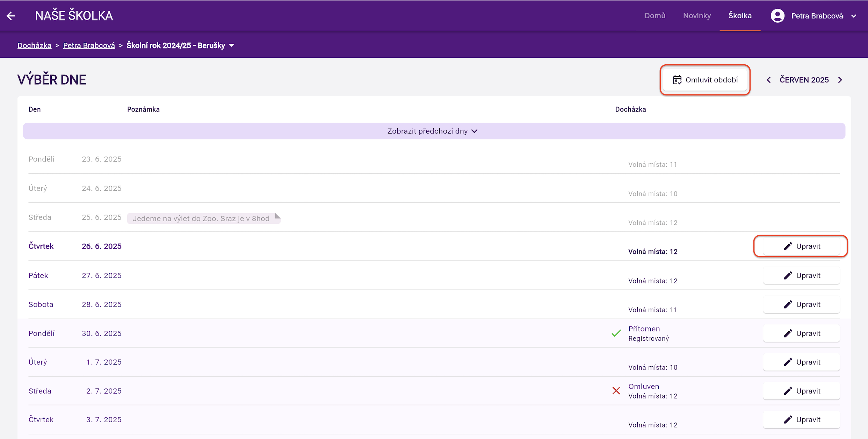This screenshot has height=439, width=868.
Task: Go to next month arrow
Action: (840, 80)
